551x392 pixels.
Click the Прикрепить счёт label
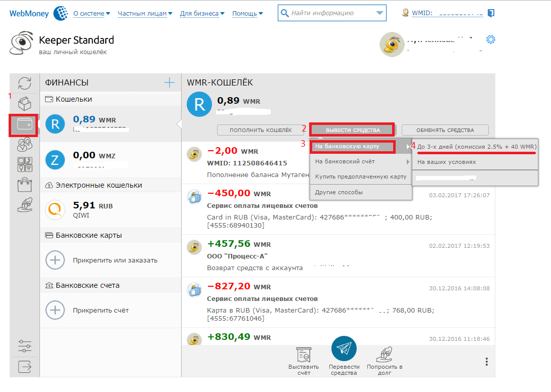101,310
